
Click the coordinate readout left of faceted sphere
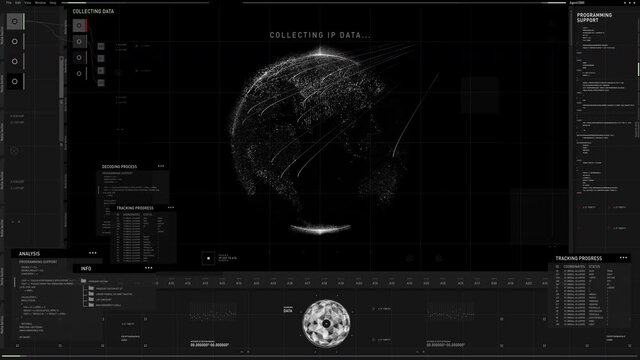tap(210, 345)
